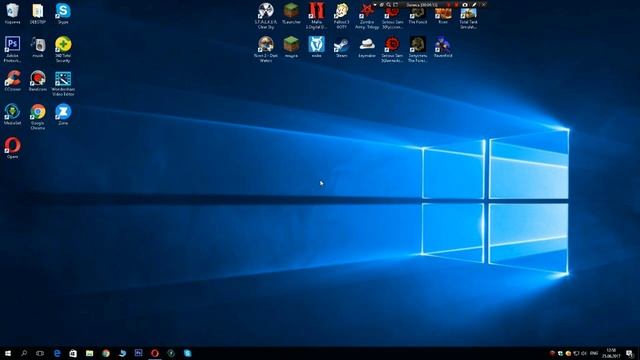Launch MediaGet from the desktop
The height and width of the screenshot is (360, 640).
point(12,114)
